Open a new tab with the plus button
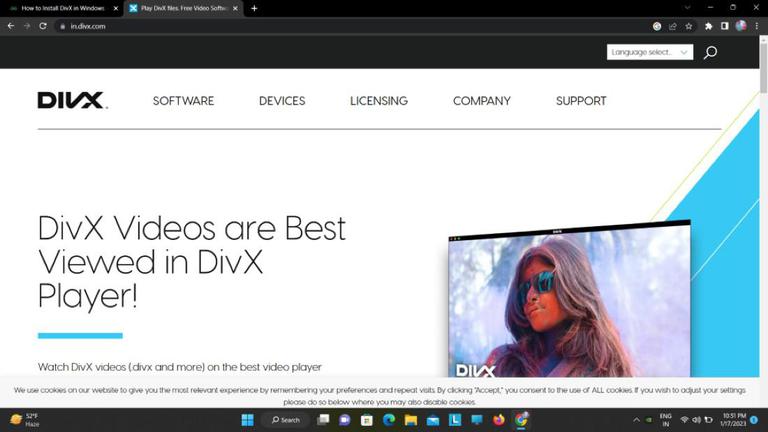768x432 pixels. pyautogui.click(x=254, y=8)
